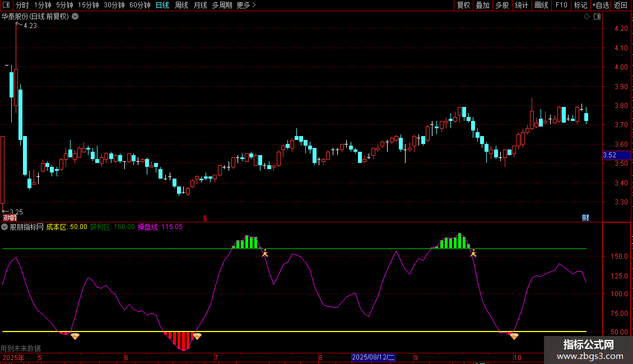
Task: Click the 4.00 price axis label
Action: (x=621, y=67)
